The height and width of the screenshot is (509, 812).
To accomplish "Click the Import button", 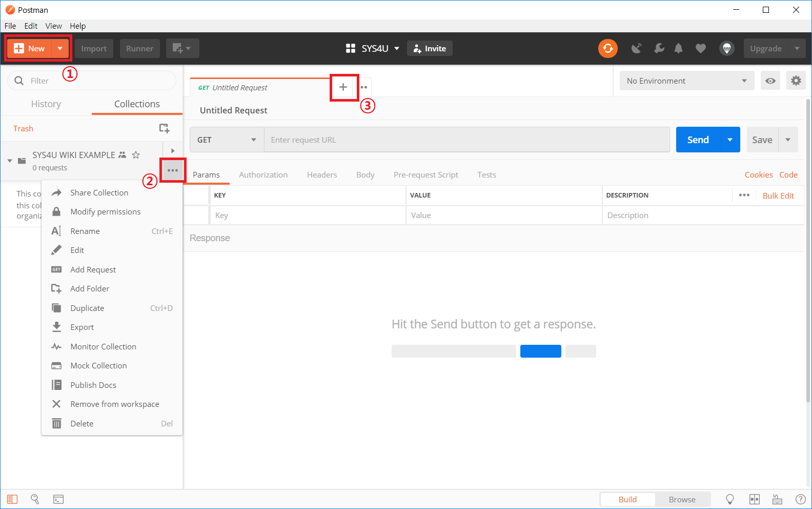I will 94,48.
